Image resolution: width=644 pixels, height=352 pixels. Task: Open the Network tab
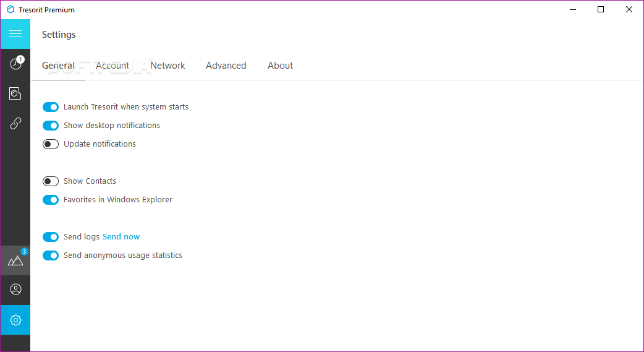[x=167, y=66]
